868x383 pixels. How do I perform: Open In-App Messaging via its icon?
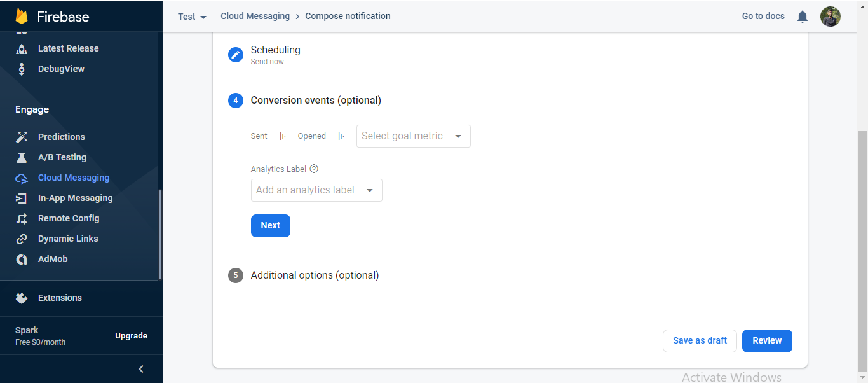22,198
